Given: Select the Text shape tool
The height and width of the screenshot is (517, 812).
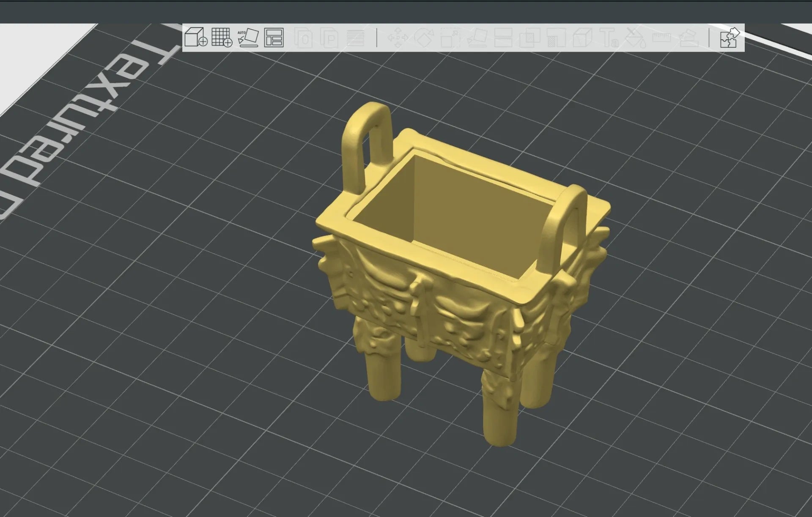Looking at the screenshot, I should [609, 38].
